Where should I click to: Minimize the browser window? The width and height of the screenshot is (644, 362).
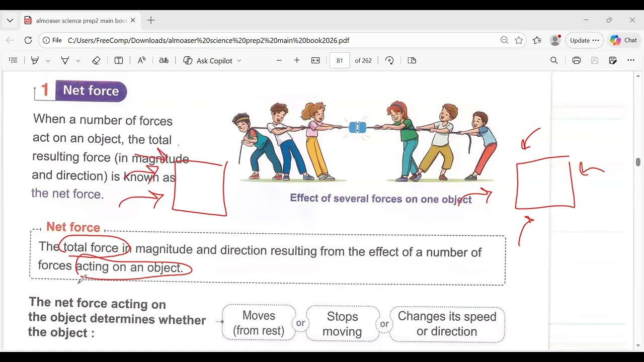(x=586, y=20)
